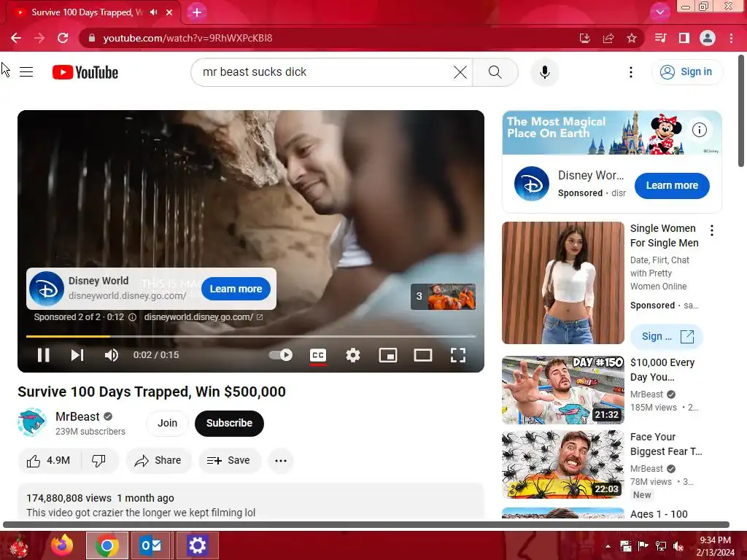Open Firefox from the taskbar
Screen dimensions: 747x560
pyautogui.click(x=63, y=545)
